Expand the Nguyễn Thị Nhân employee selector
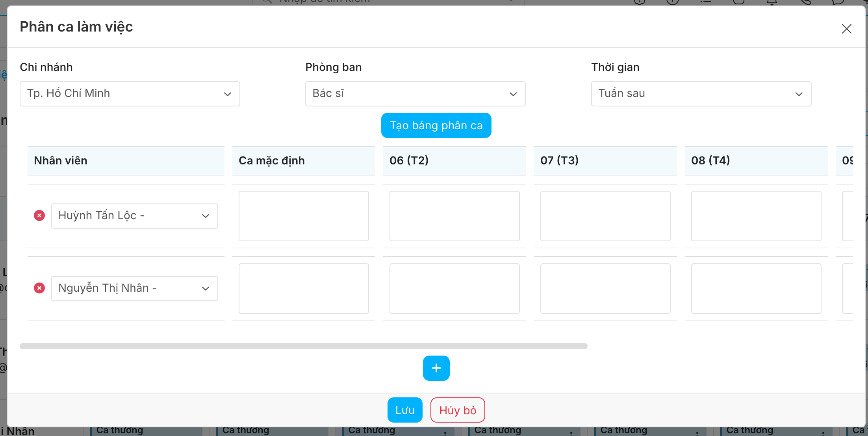868x436 pixels. 134,289
